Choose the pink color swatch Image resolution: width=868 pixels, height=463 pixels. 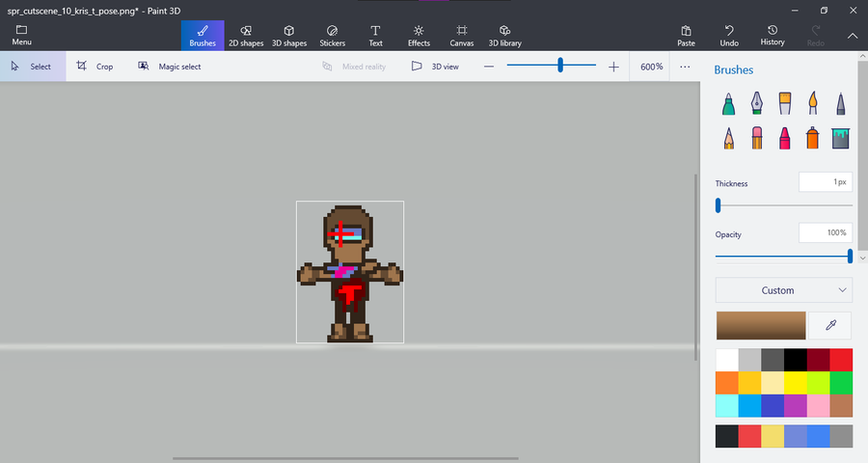[x=818, y=405]
